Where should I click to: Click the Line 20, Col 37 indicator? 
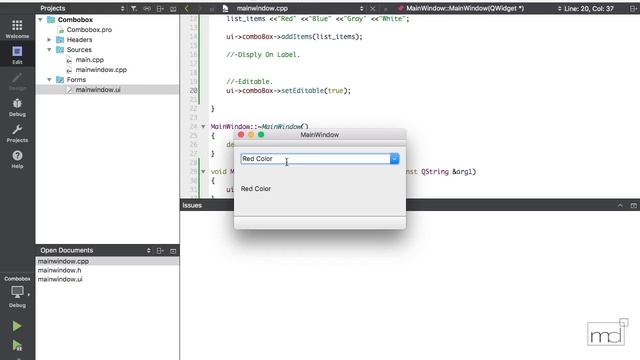pos(589,8)
